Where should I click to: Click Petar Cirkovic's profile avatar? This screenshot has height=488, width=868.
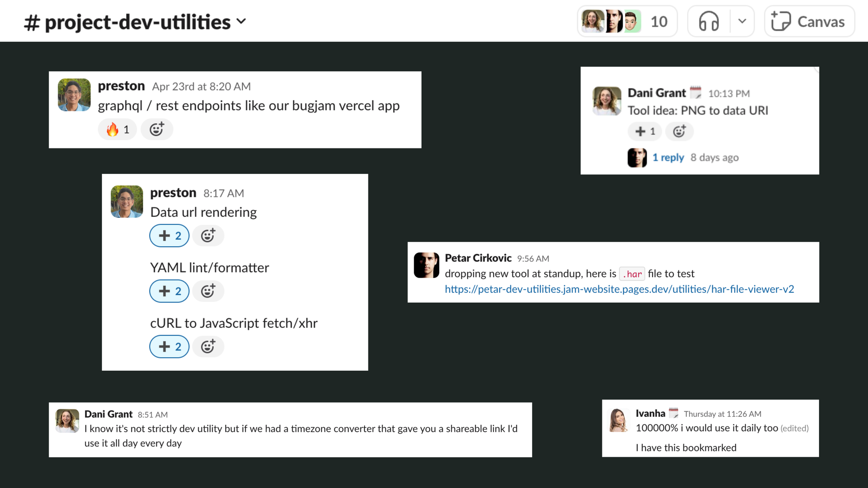(427, 265)
